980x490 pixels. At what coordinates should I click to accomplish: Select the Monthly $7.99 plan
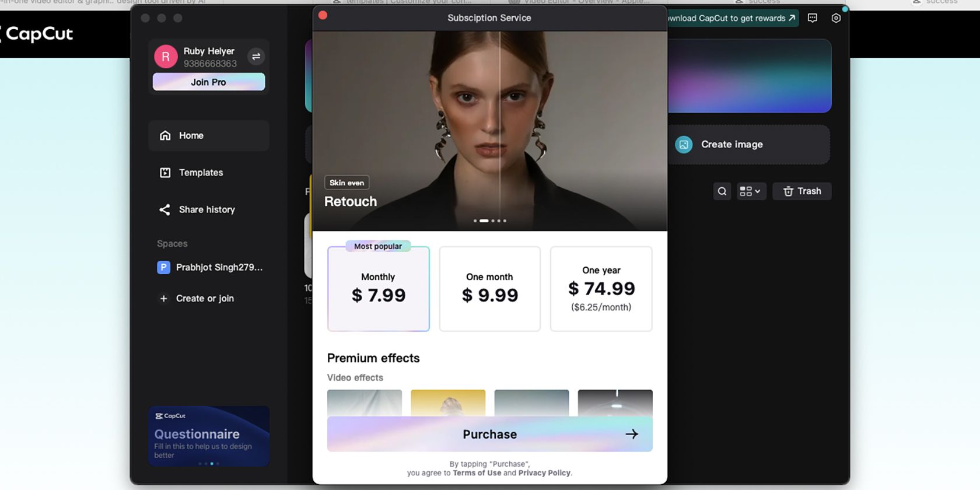click(379, 289)
